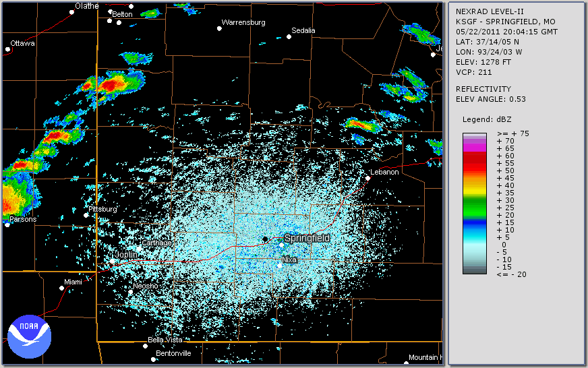The height and width of the screenshot is (368, 588).
Task: Click the Pittsburg city marker dot
Action: 86,215
